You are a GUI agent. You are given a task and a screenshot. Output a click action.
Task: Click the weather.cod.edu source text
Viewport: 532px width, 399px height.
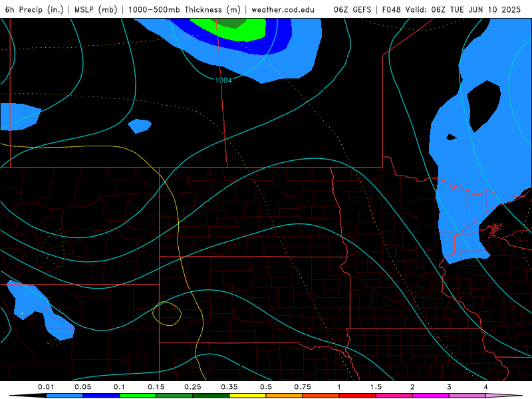[x=283, y=9]
